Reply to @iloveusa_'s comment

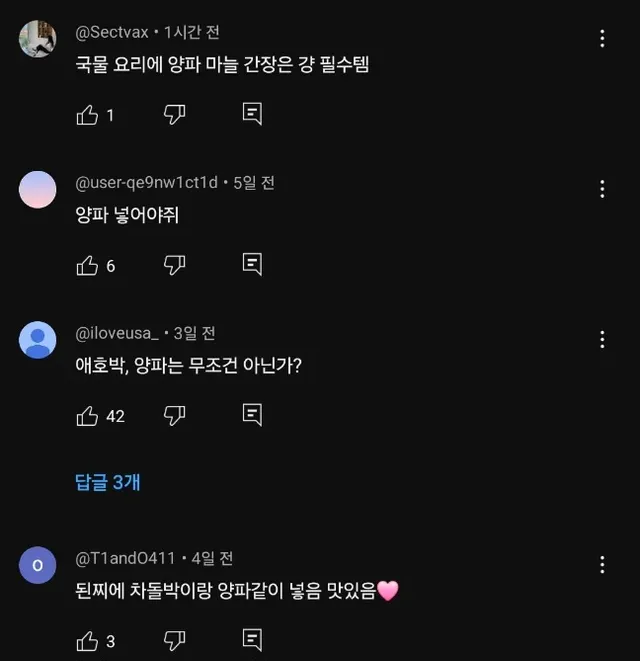(253, 415)
